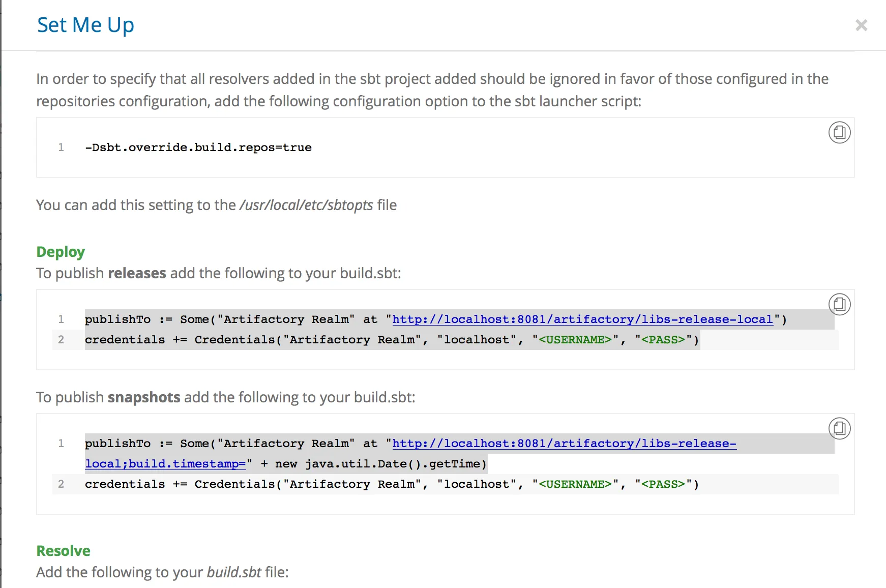Click java.util.Date().getTime in snapshots code

pos(393,464)
